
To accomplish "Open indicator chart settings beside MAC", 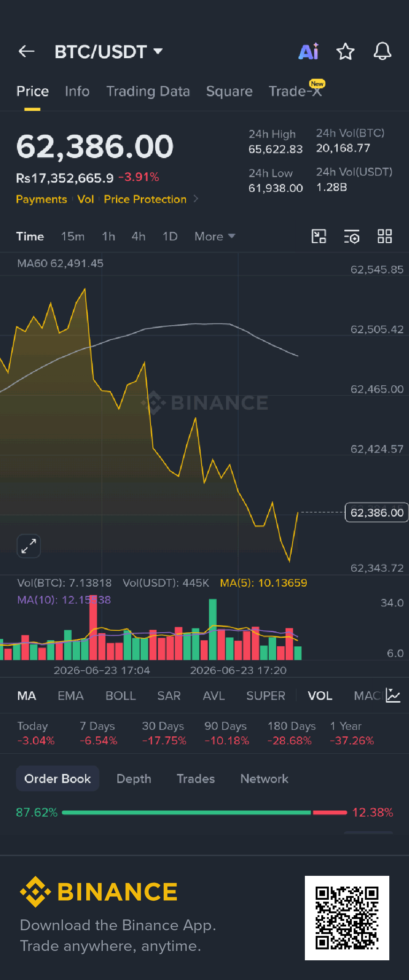I will [393, 696].
